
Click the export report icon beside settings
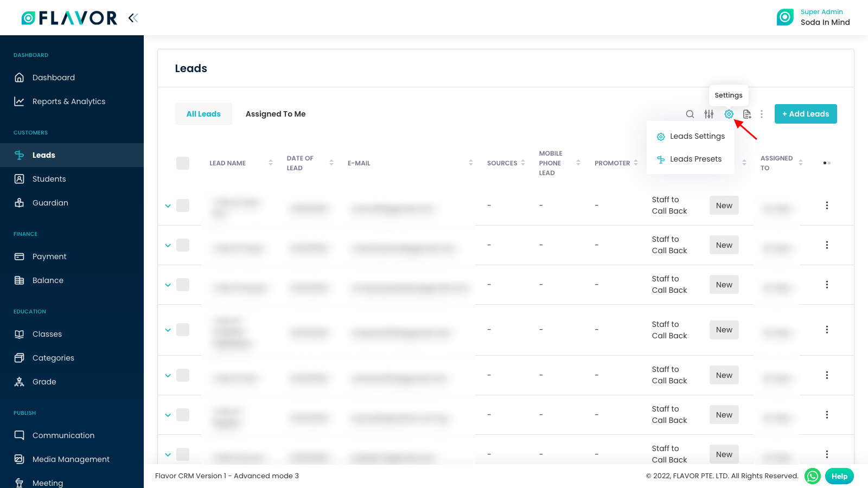(747, 114)
